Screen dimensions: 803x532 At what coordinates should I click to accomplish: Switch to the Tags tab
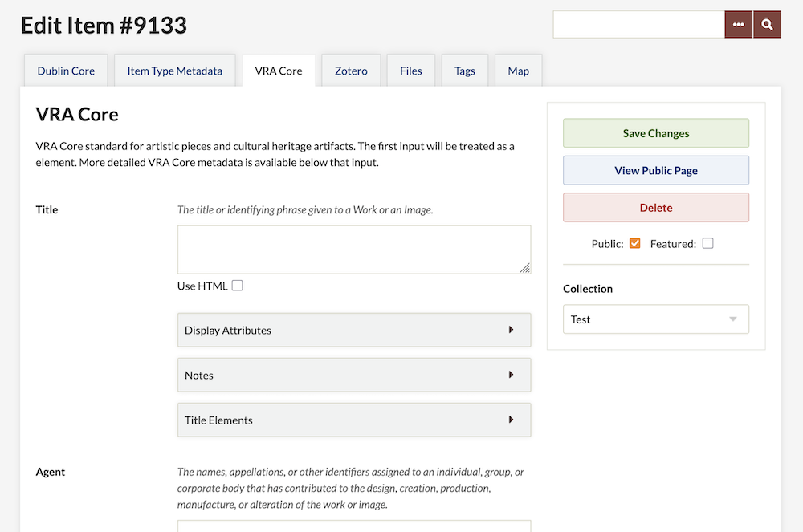click(464, 71)
